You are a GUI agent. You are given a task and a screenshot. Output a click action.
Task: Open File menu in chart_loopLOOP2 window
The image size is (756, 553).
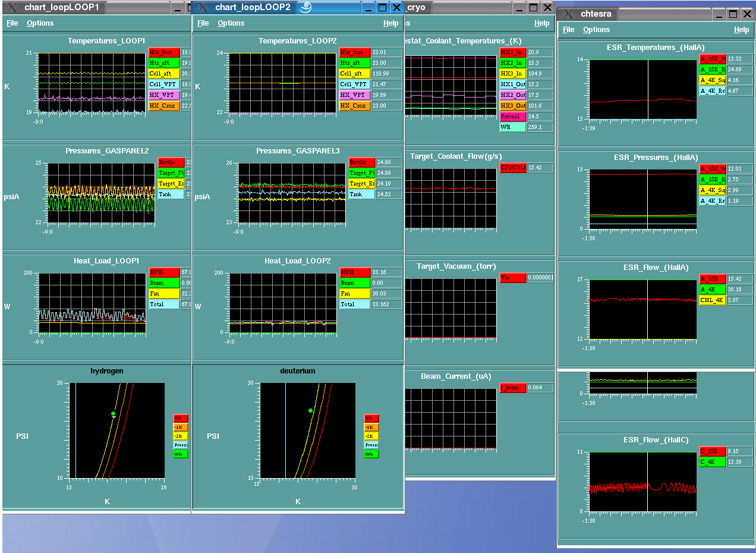click(x=203, y=23)
